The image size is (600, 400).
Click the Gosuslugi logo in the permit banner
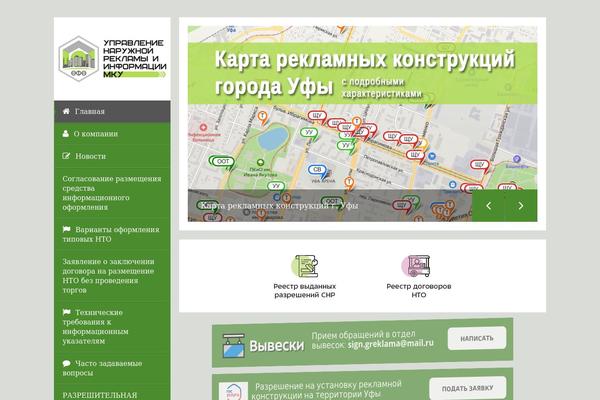(x=233, y=391)
